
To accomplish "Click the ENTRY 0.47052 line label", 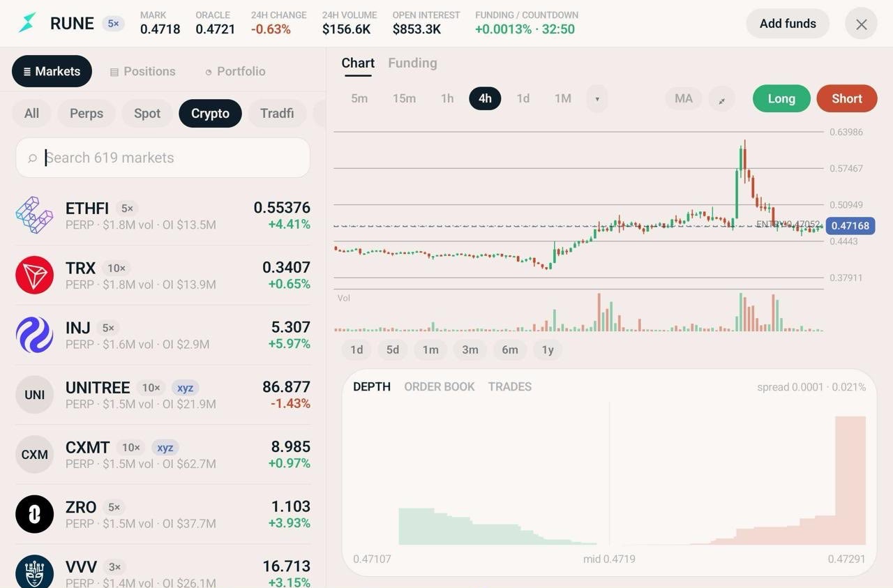I will [x=788, y=225].
